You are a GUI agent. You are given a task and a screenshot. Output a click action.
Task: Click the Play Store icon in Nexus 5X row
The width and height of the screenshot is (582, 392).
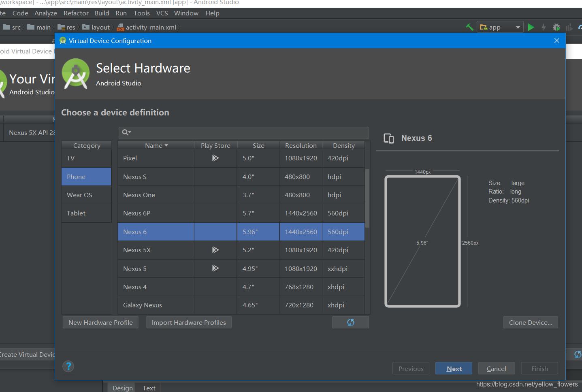(215, 250)
